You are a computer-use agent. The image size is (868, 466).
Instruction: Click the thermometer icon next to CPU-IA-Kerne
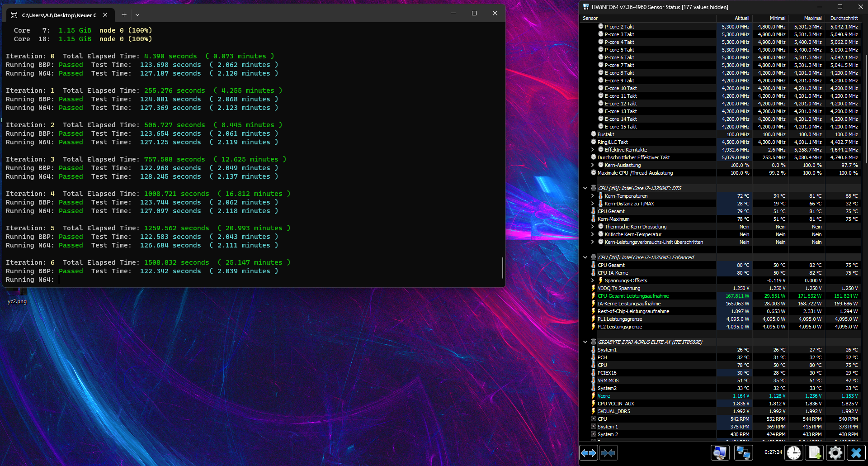pos(593,272)
